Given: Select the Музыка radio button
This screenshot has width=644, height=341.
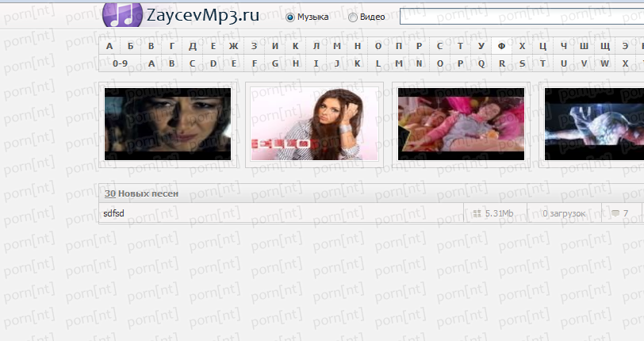Looking at the screenshot, I should (290, 17).
